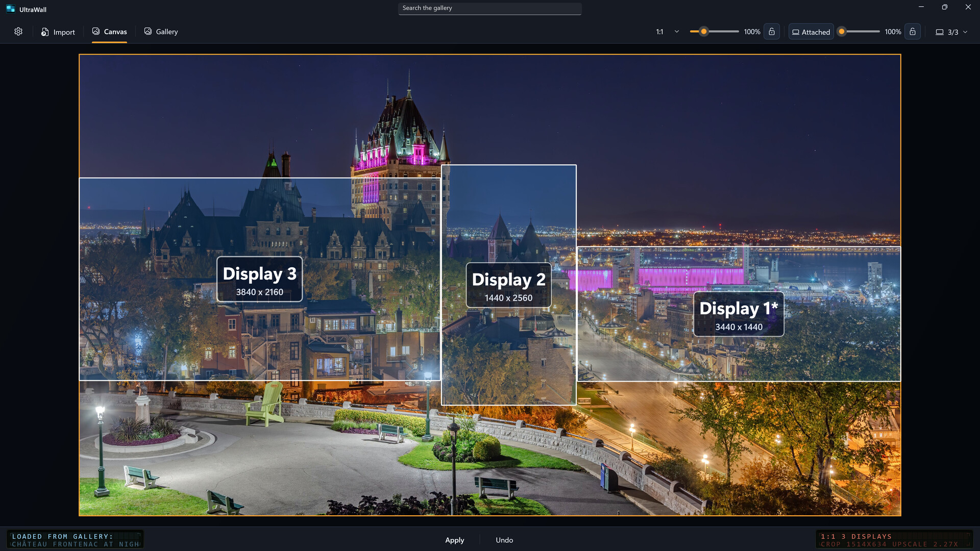Click the 1:1 3 Displays status panel
The width and height of the screenshot is (980, 551).
point(894,540)
